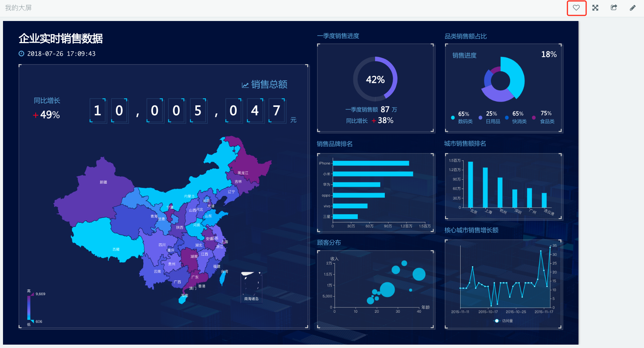Click the 品类销售额占比 panel heading

click(x=465, y=36)
